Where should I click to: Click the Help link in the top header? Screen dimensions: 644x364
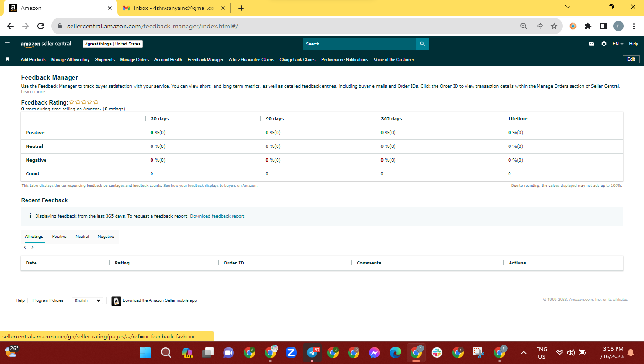(x=634, y=44)
